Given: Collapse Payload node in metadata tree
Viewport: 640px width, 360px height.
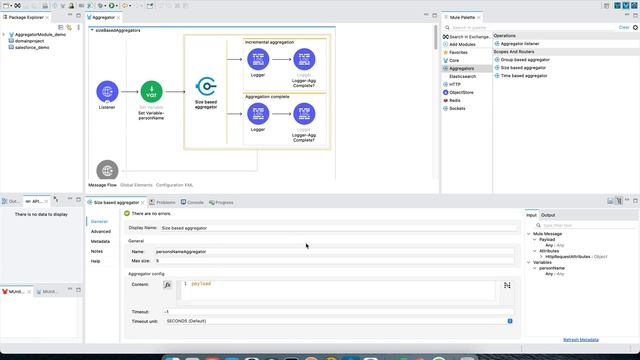Looking at the screenshot, I should click(535, 240).
